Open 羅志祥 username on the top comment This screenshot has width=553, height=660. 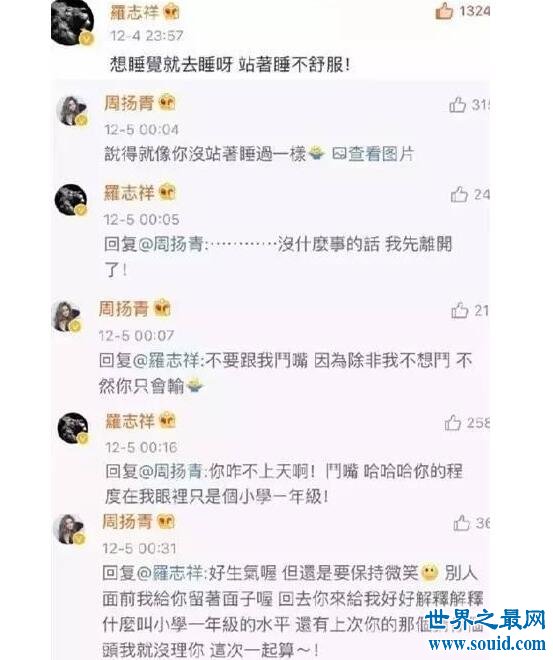click(x=134, y=12)
